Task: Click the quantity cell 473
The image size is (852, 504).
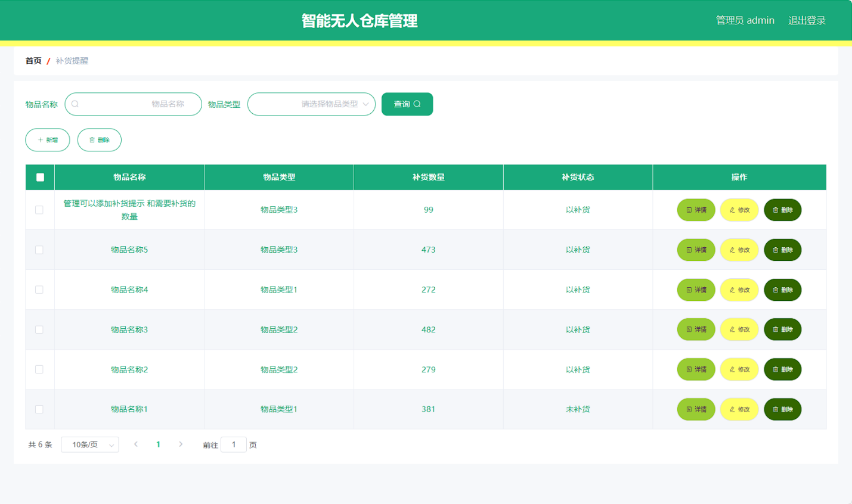Action: 429,250
